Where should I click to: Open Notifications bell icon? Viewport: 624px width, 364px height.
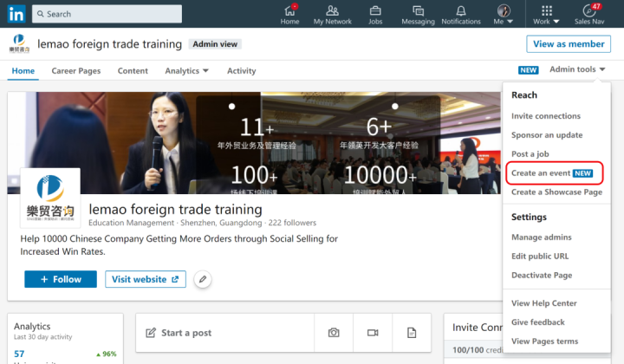coord(461,15)
